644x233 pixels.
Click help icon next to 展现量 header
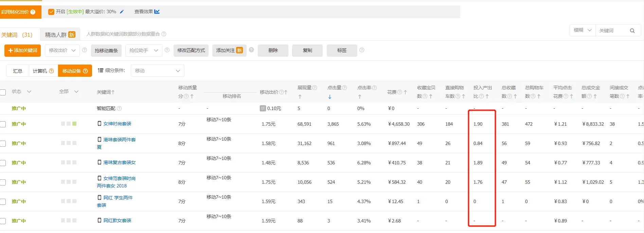(x=315, y=88)
